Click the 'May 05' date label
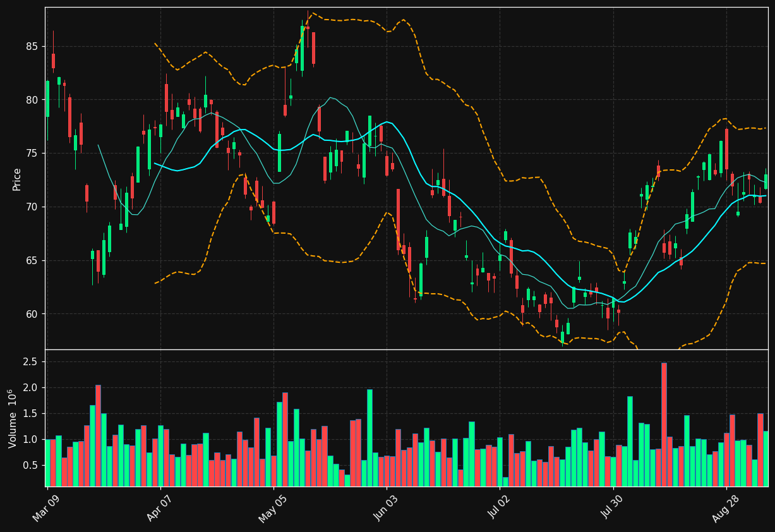 271,509
